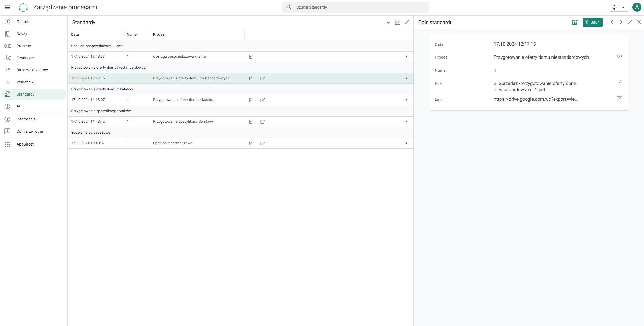Expand the Standardy list to fullscreen
The image size is (644, 326).
[x=407, y=22]
